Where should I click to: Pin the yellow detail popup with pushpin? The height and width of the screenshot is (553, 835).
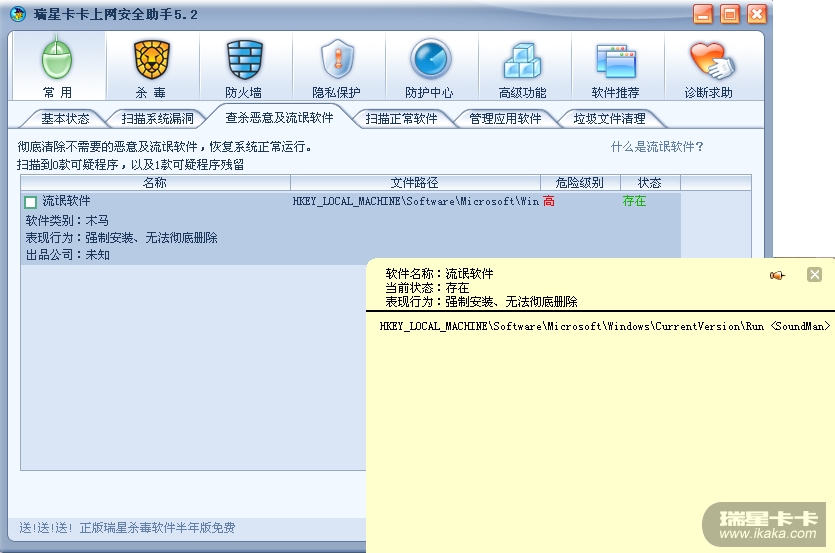click(777, 275)
